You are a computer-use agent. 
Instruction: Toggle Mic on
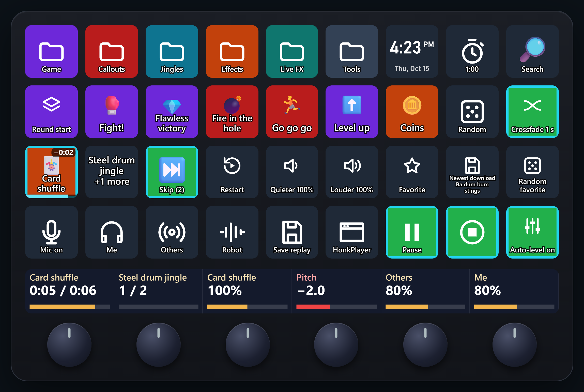pos(51,232)
